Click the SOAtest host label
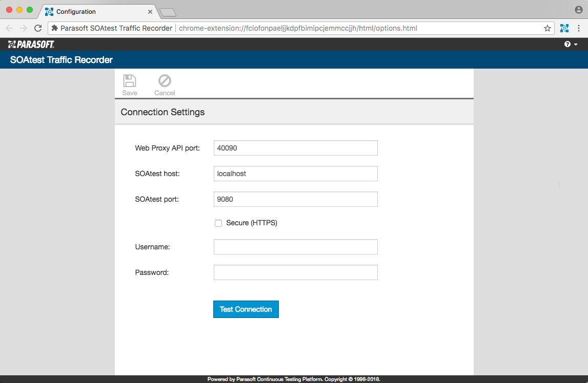The width and height of the screenshot is (588, 383). click(x=157, y=174)
